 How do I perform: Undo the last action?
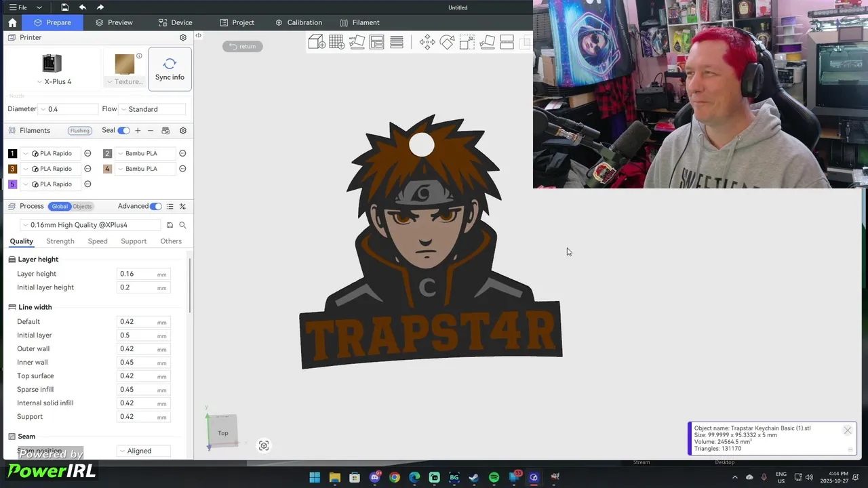coord(82,7)
